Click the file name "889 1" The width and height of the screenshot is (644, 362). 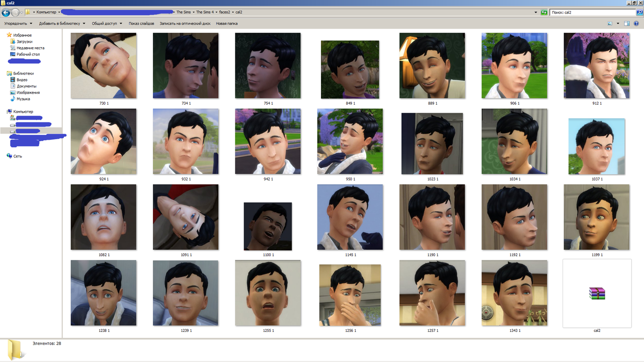click(x=432, y=103)
